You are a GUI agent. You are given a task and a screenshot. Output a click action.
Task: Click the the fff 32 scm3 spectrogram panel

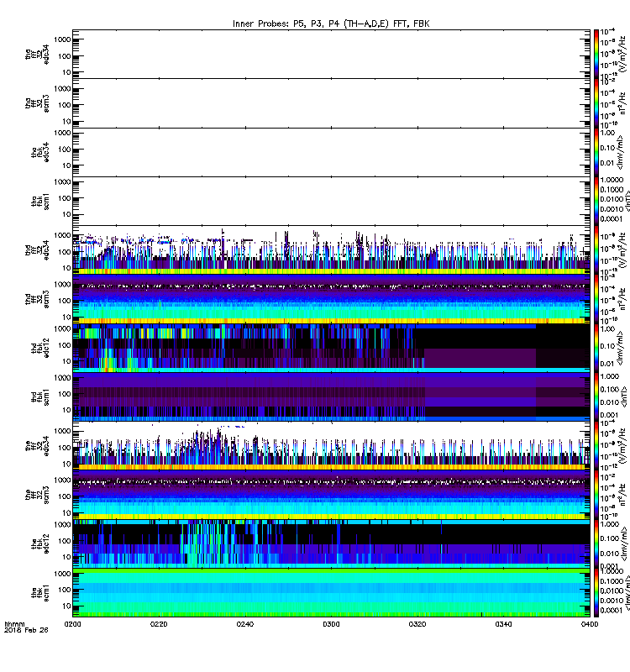(x=331, y=495)
